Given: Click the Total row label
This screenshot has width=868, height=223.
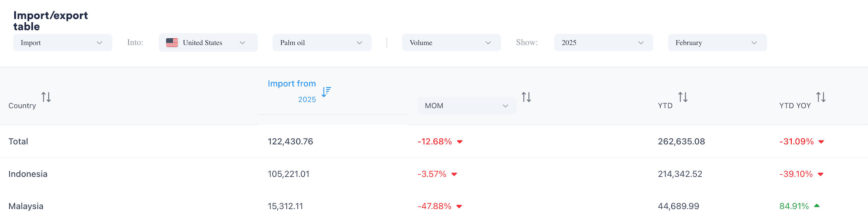Looking at the screenshot, I should pyautogui.click(x=18, y=141).
